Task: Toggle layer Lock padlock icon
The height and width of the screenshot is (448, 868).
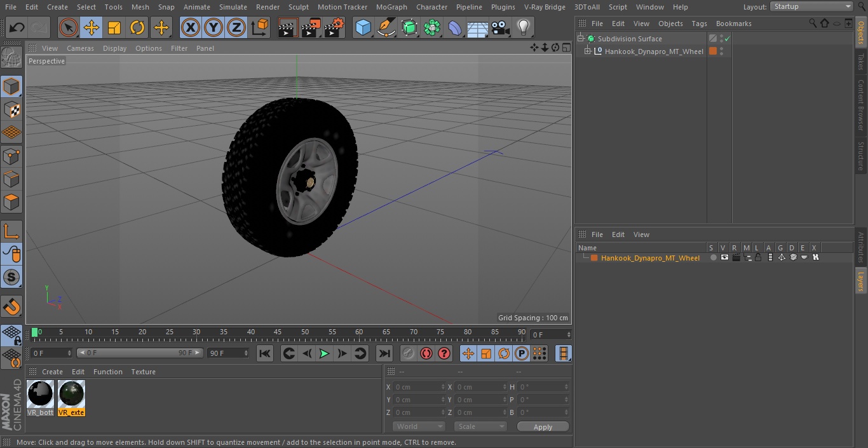Action: point(758,257)
